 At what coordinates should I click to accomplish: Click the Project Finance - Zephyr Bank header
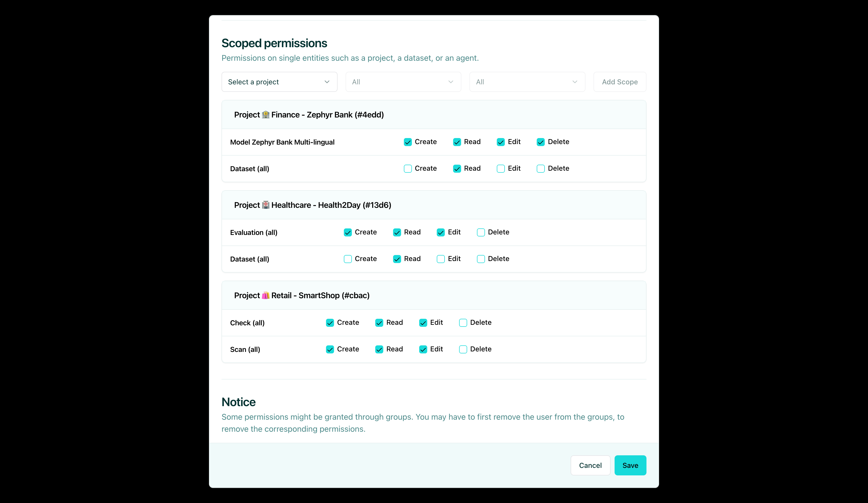click(309, 115)
